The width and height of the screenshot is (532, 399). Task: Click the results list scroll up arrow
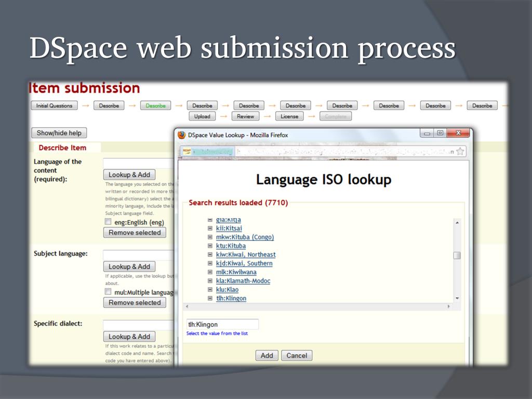pos(457,222)
